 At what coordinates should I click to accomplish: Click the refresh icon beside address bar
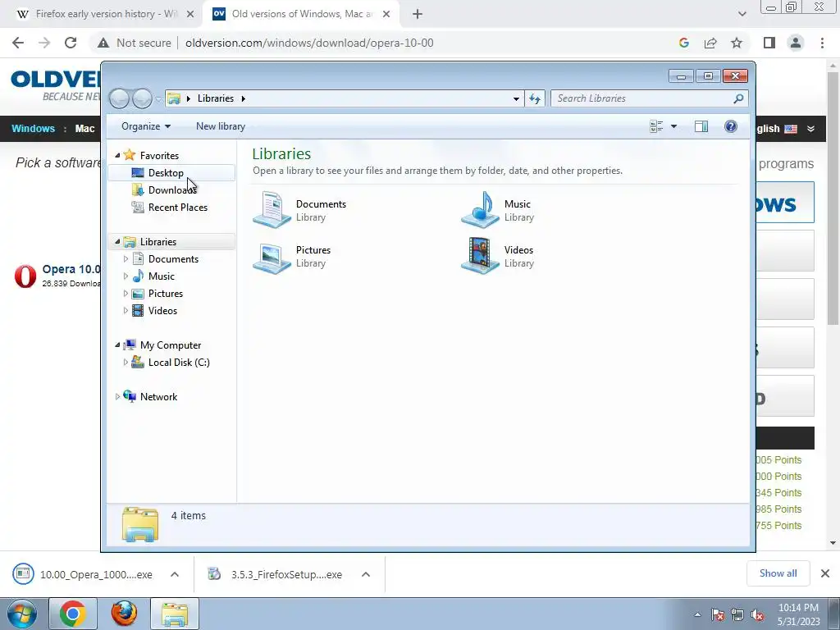[535, 98]
